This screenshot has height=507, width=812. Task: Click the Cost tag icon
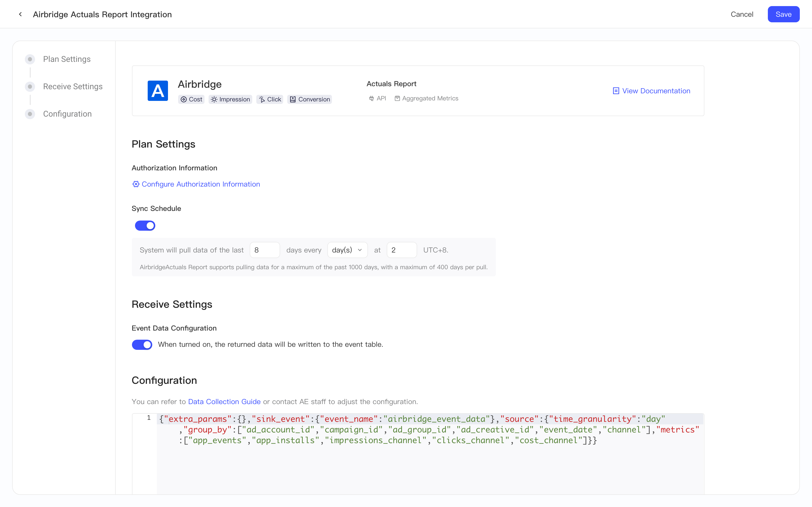[183, 99]
